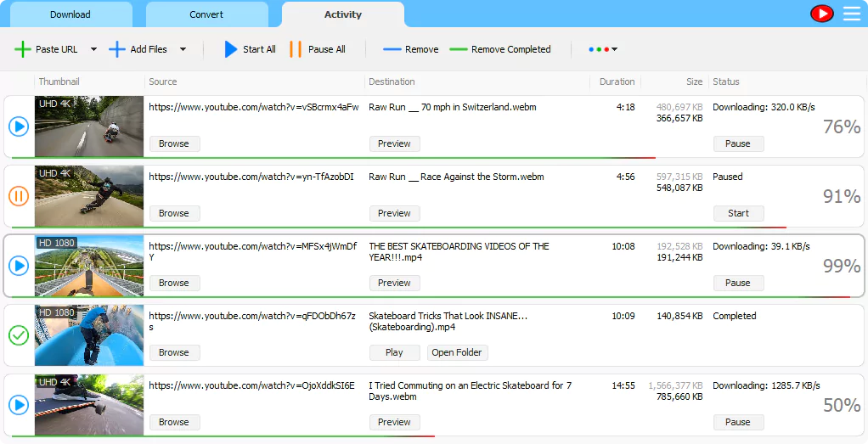Click play status icon for Switzerland download
The image size is (868, 444).
pyautogui.click(x=19, y=126)
